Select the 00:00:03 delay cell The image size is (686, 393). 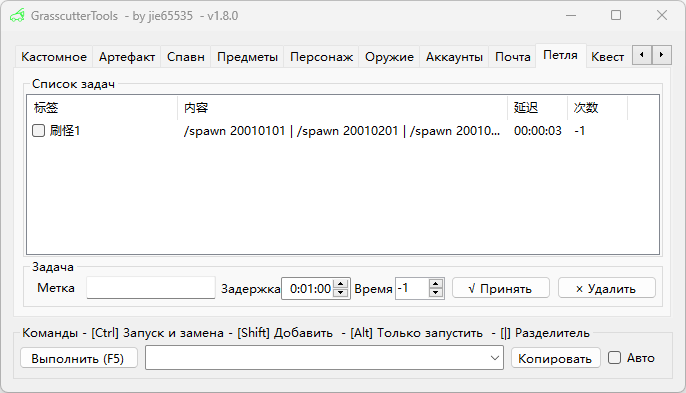pyautogui.click(x=538, y=130)
